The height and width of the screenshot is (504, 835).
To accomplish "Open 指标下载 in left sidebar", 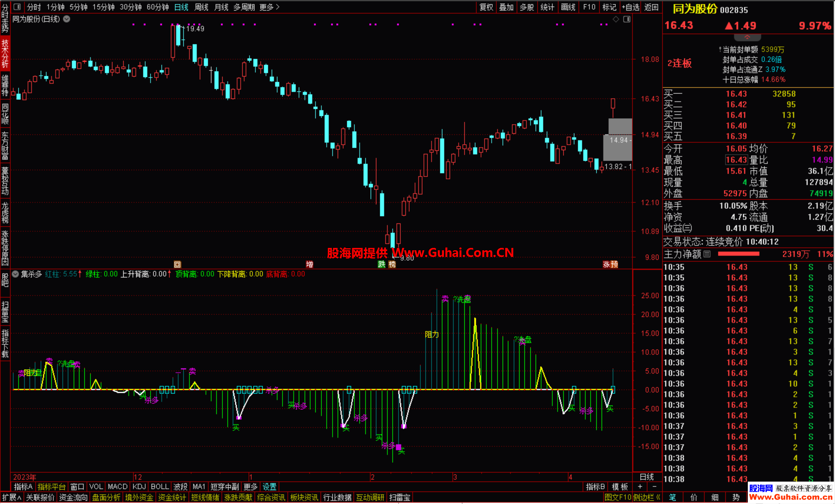I will [5, 343].
